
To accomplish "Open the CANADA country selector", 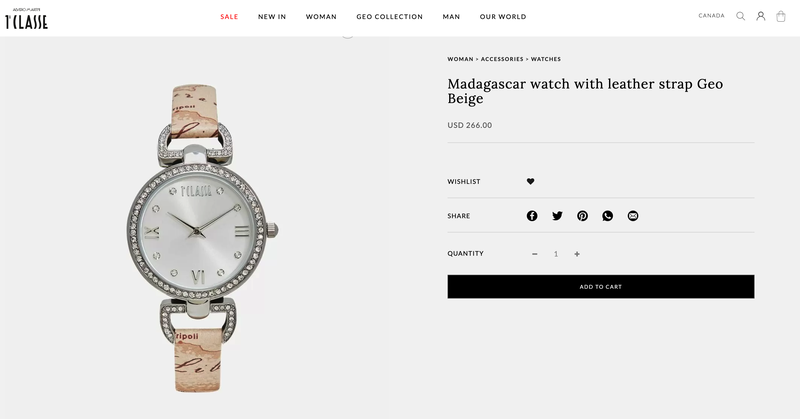I will pos(711,16).
